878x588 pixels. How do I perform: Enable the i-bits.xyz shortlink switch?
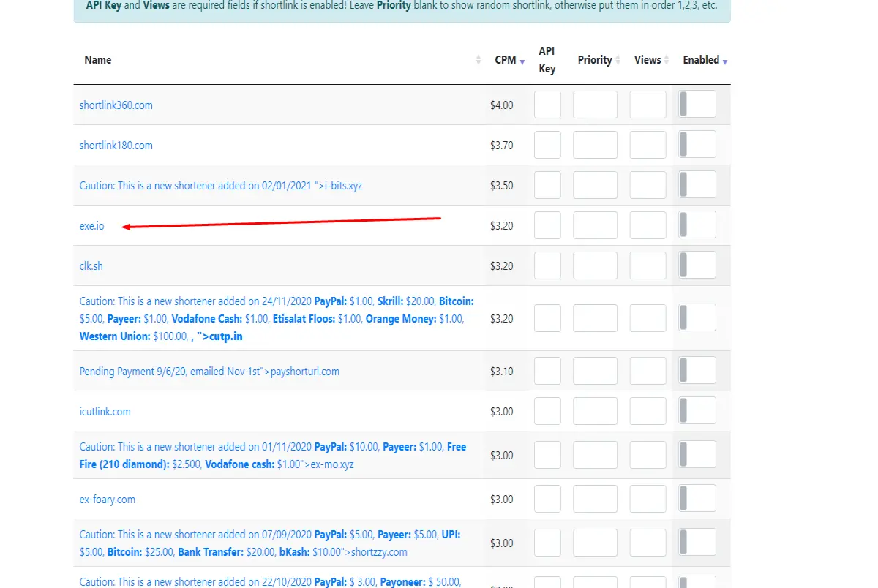[x=697, y=185]
